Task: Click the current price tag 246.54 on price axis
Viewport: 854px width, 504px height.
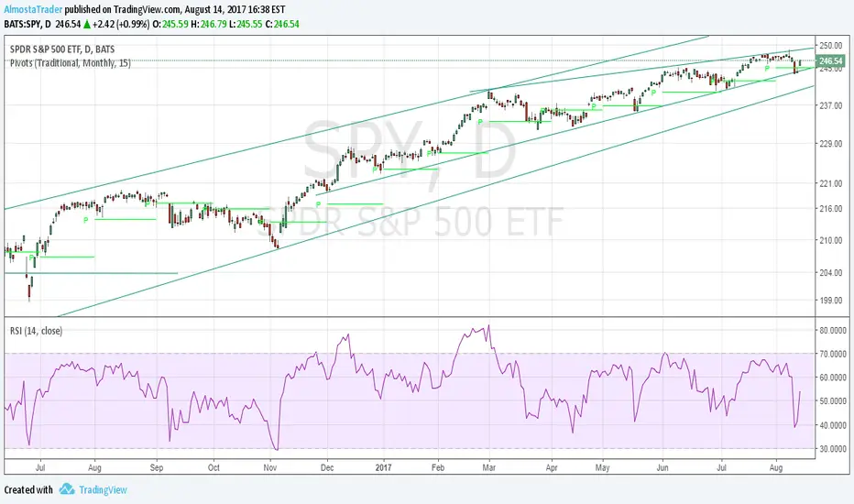Action: [x=830, y=61]
